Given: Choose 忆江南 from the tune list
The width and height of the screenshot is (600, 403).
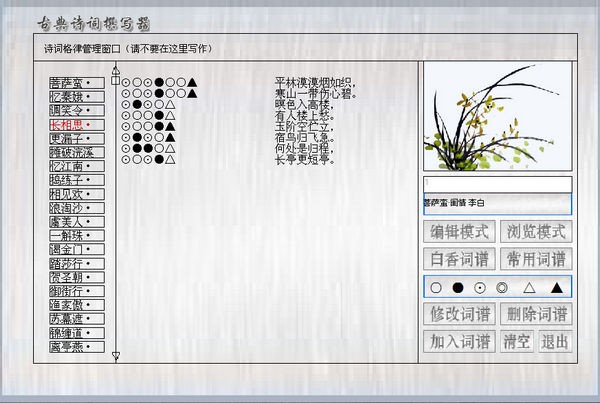Looking at the screenshot, I should (77, 166).
